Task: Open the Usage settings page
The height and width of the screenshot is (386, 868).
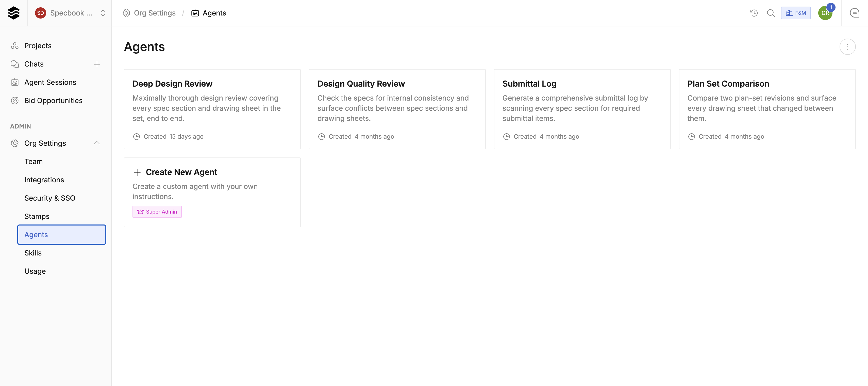Action: click(x=62, y=271)
